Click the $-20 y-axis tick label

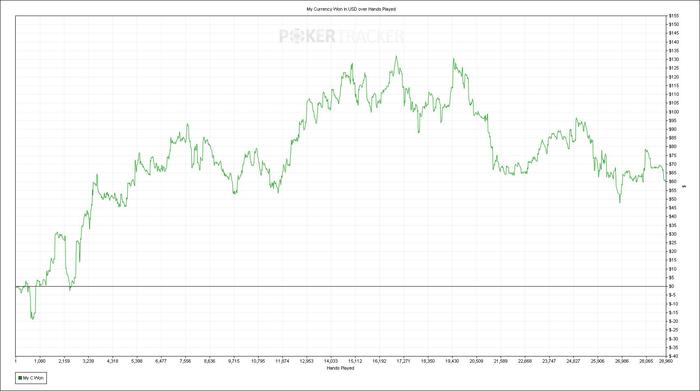(674, 321)
